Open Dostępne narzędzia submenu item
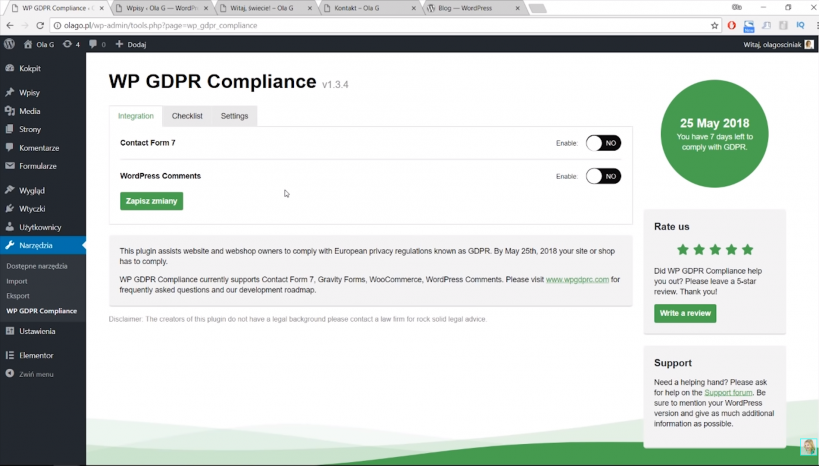The width and height of the screenshot is (819, 466). [37, 266]
